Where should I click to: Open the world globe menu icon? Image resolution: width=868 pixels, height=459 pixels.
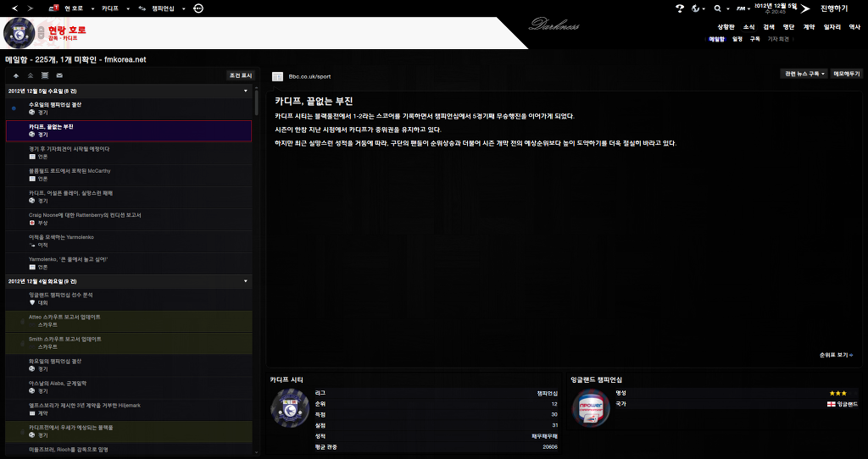point(696,8)
